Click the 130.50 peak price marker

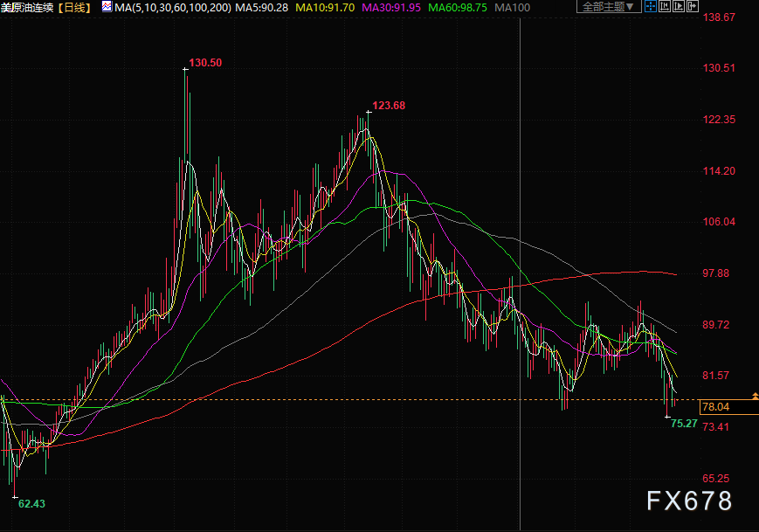[x=205, y=63]
